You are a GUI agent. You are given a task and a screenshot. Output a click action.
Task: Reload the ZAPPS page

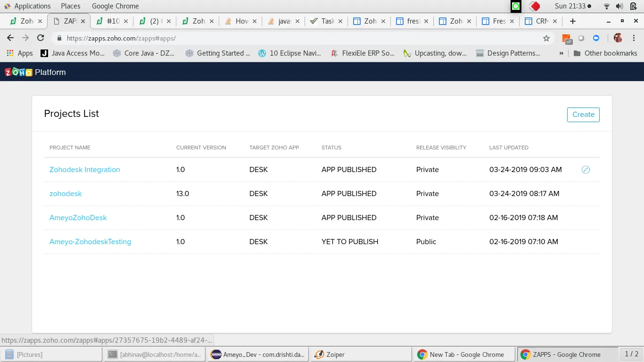[x=41, y=38]
